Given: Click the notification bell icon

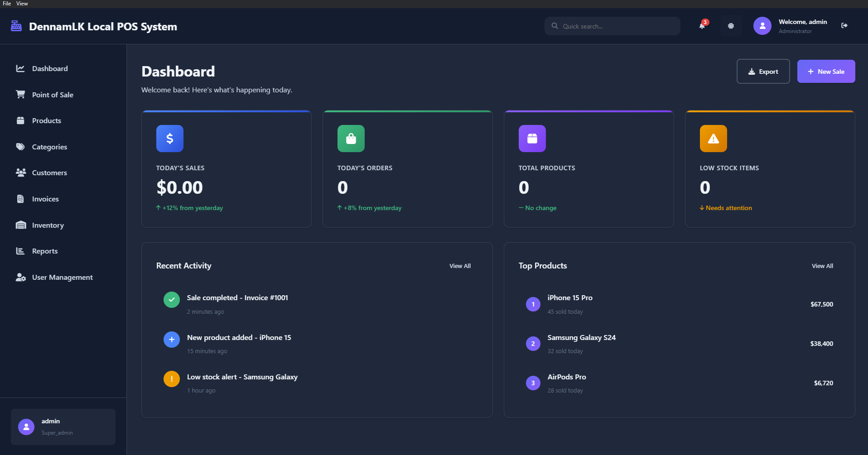Looking at the screenshot, I should click(x=702, y=26).
